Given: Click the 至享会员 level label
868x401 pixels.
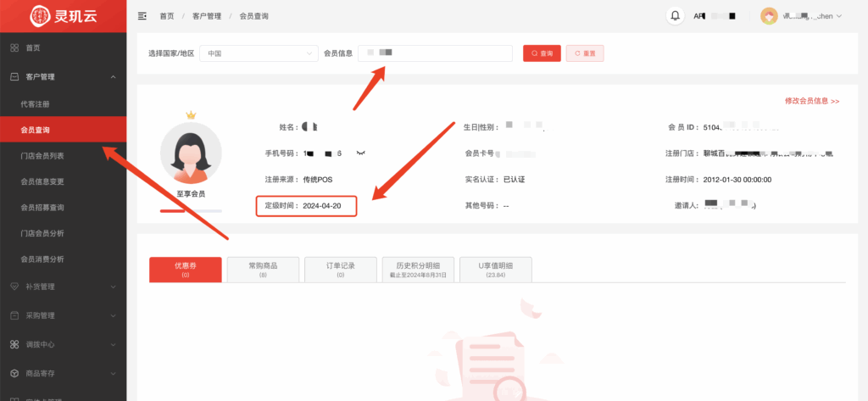Looking at the screenshot, I should pos(191,194).
